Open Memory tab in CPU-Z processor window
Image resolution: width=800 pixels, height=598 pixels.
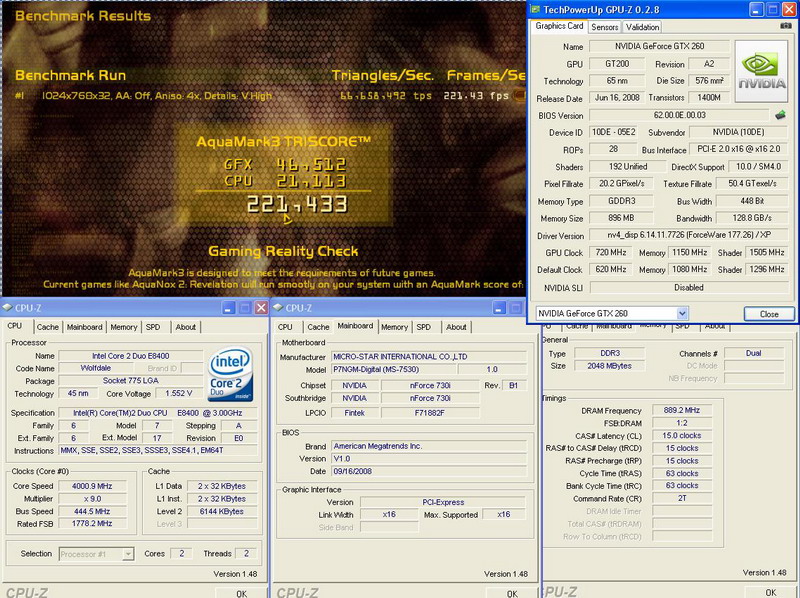click(x=123, y=327)
